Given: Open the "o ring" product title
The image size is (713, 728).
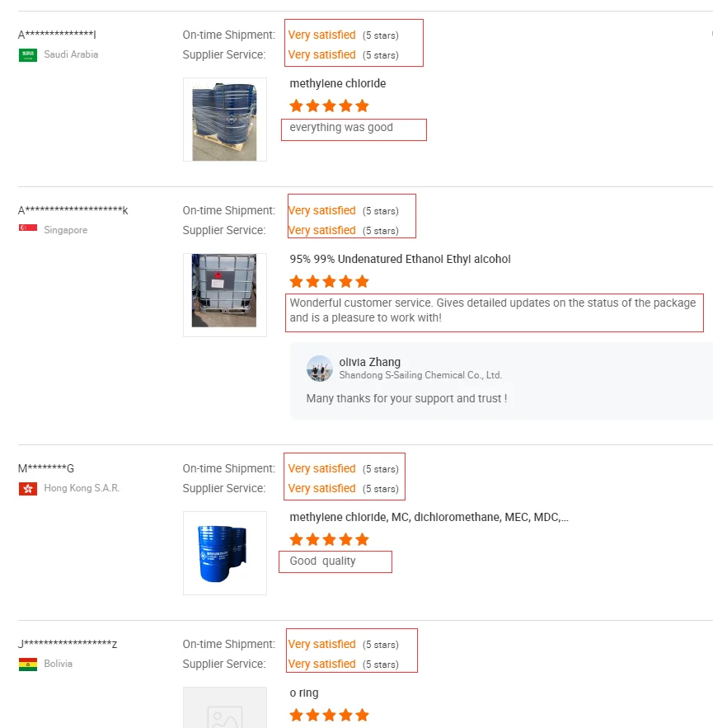Looking at the screenshot, I should (x=303, y=693).
